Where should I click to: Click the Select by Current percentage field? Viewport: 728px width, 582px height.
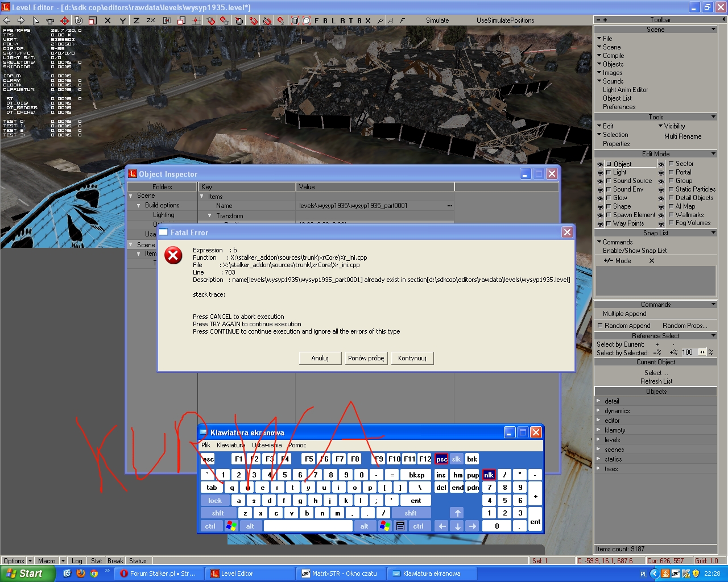(x=687, y=352)
